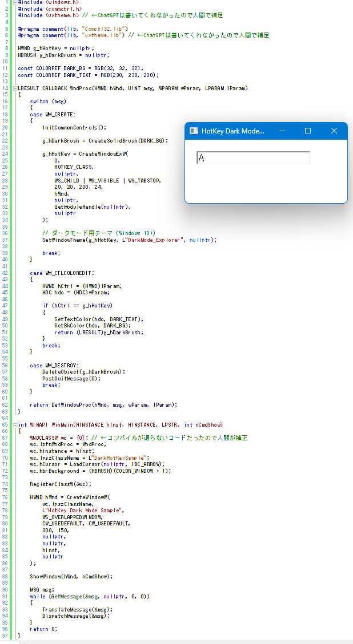Click line number 97 in the gutter
The width and height of the screenshot is (353, 644).
(6, 635)
